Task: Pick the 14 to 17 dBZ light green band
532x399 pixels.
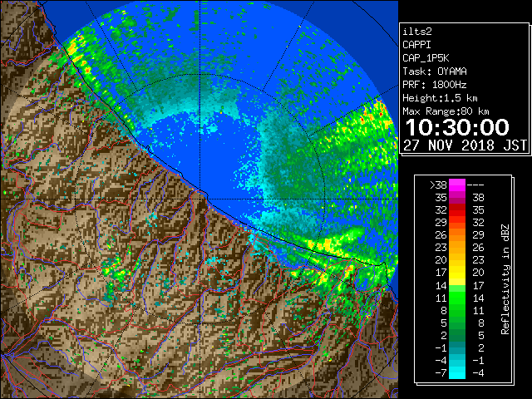Action: coord(457,285)
